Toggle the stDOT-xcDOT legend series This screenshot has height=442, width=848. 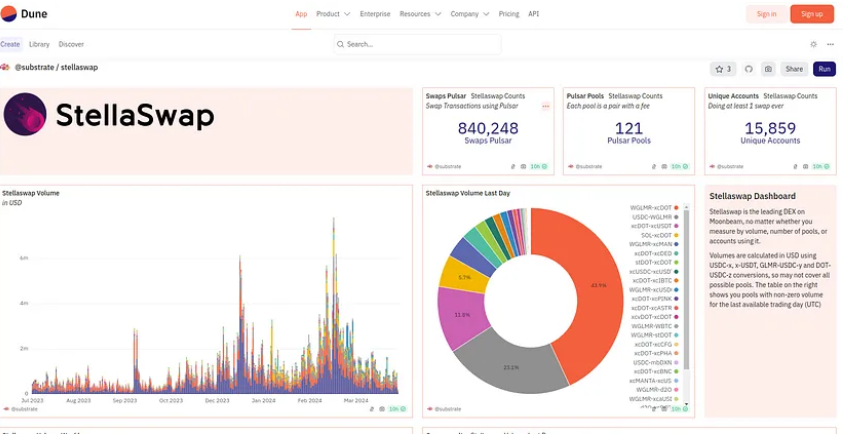click(657, 262)
